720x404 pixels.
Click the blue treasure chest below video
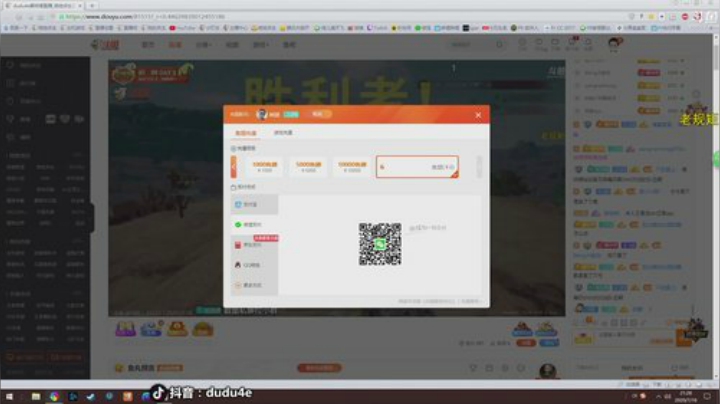[151, 329]
